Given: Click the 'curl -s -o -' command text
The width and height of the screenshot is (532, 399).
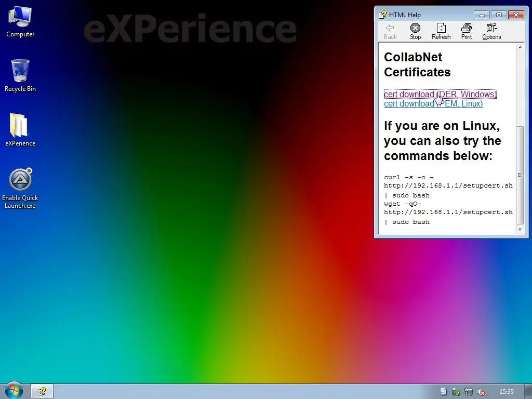Looking at the screenshot, I should point(409,177).
